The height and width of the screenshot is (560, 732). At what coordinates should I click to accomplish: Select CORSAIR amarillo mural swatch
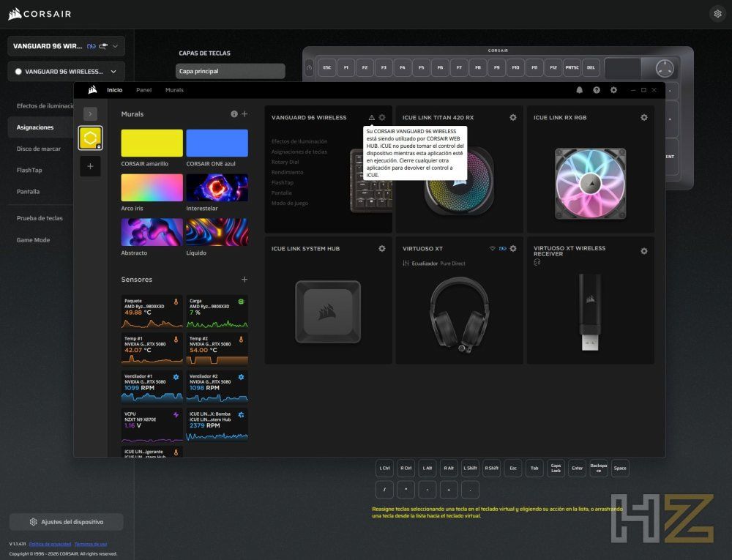152,143
